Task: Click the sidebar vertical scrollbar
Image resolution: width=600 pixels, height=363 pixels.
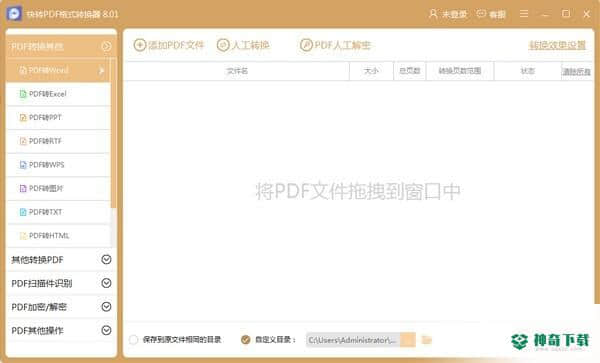Action: click(x=113, y=133)
